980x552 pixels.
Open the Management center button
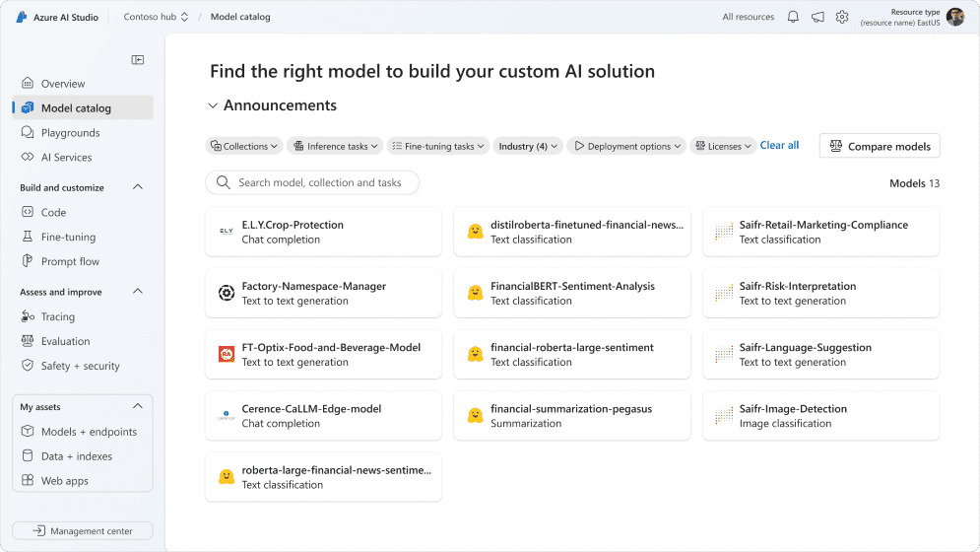83,530
